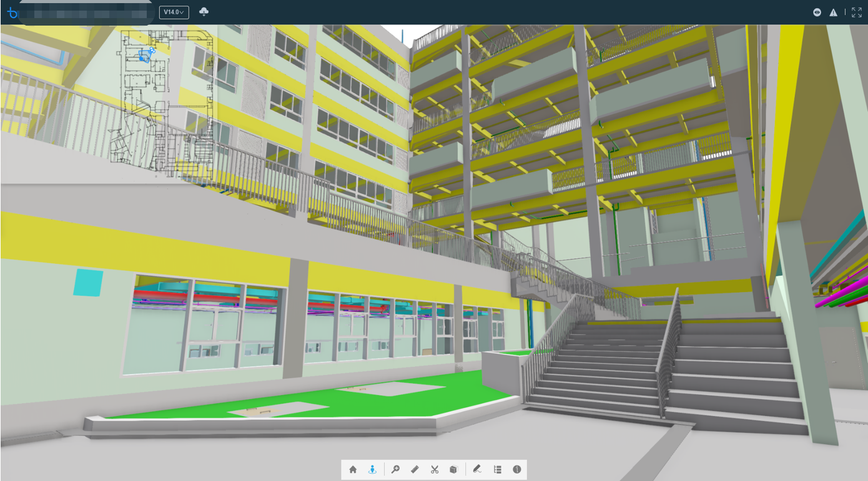Select the zoom magnifier tool
Screen dimensions: 868x481
tap(395, 470)
